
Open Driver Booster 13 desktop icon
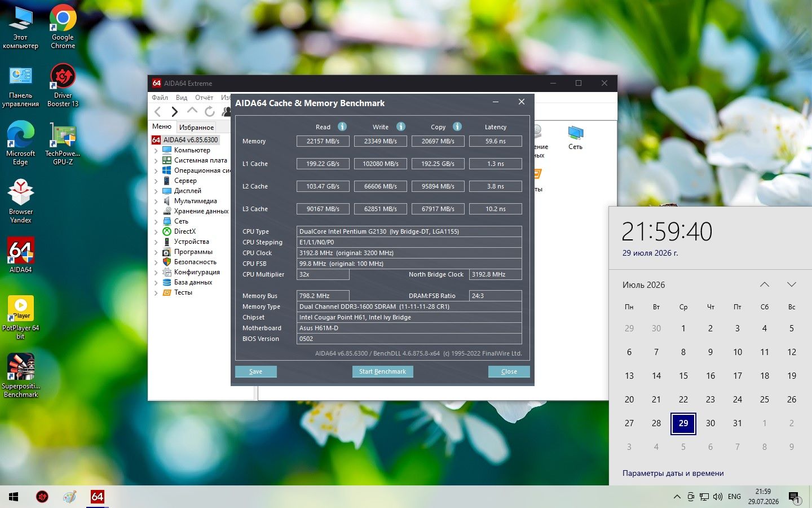point(63,85)
